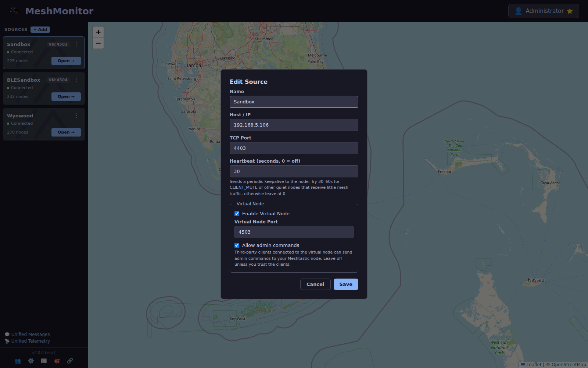Click Connected status under Wynwood
Screen dimensions: 588x368
[22, 123]
